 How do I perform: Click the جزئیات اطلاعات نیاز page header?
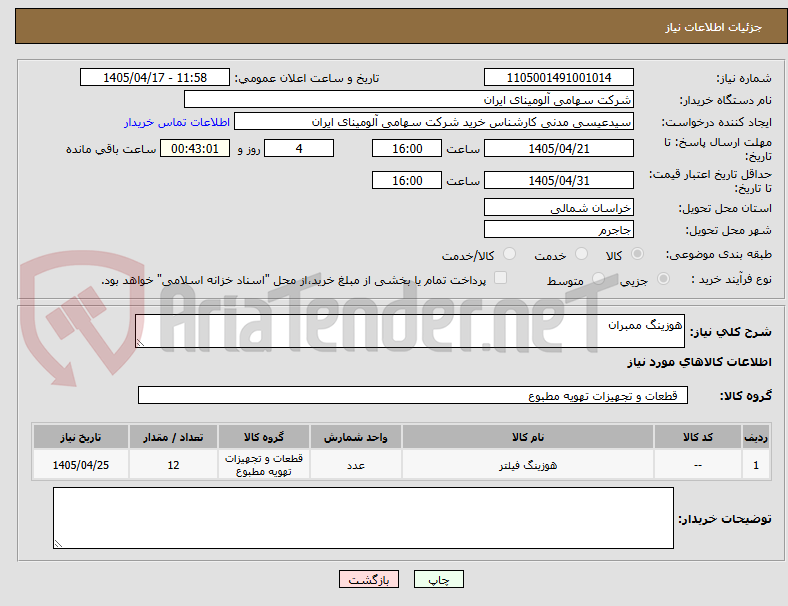tap(401, 26)
